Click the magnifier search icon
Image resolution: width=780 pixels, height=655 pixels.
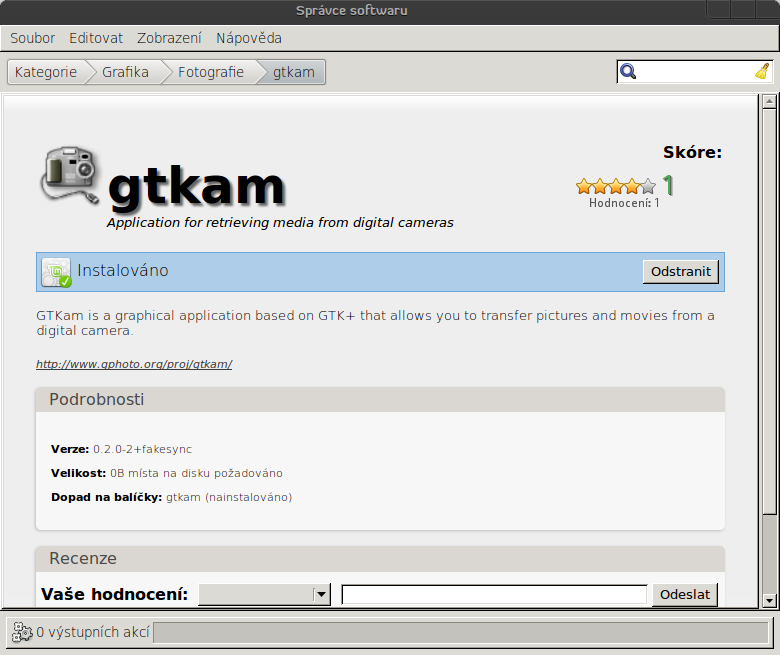click(628, 72)
